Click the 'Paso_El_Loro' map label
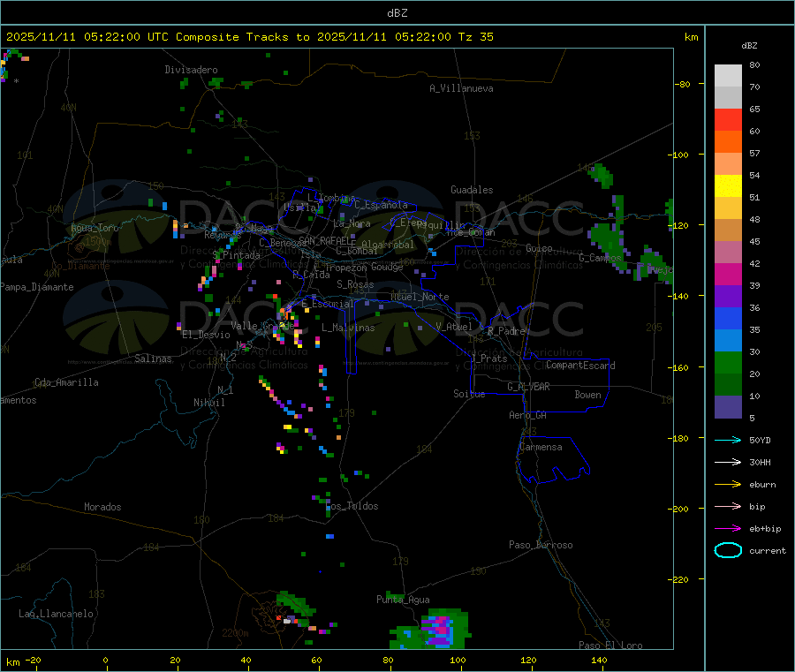Image resolution: width=795 pixels, height=672 pixels. tap(610, 646)
